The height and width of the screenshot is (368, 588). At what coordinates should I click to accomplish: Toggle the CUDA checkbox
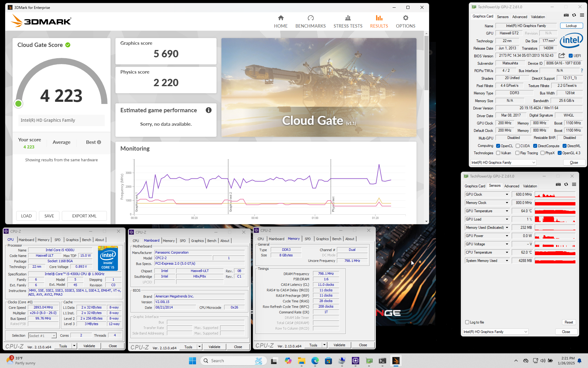click(518, 146)
